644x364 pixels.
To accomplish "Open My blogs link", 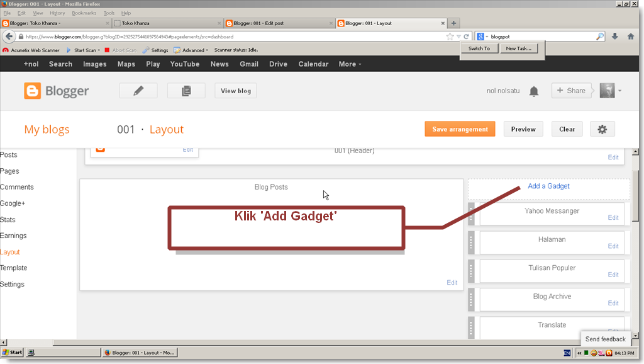I will pos(47,130).
